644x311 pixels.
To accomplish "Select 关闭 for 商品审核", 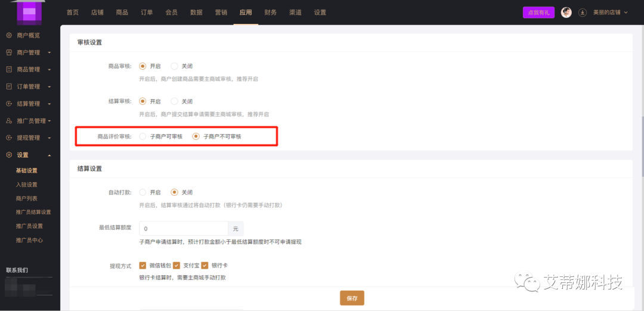I will 175,66.
